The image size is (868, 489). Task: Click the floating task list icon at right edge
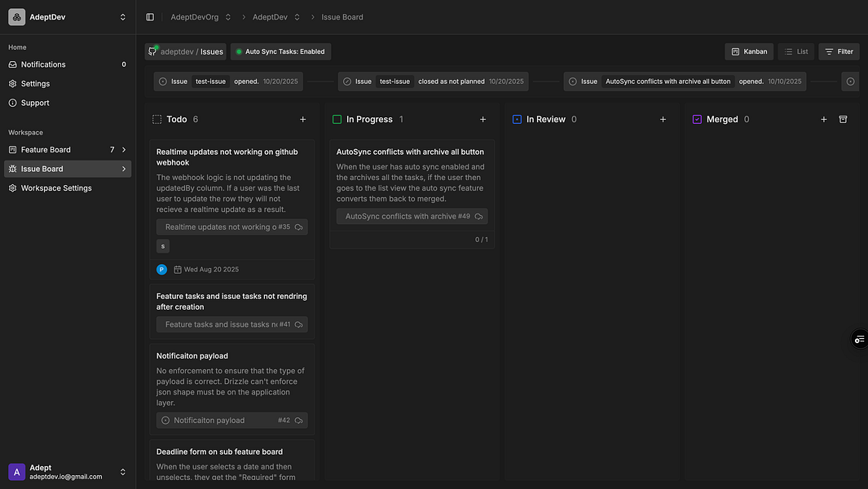point(859,339)
